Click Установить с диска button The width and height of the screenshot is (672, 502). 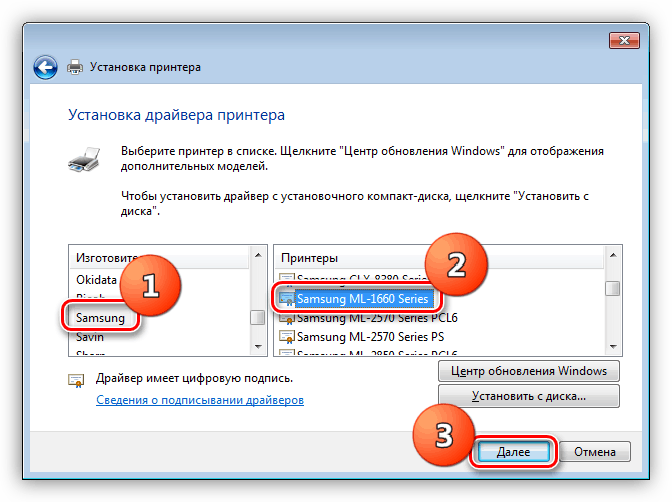(529, 396)
